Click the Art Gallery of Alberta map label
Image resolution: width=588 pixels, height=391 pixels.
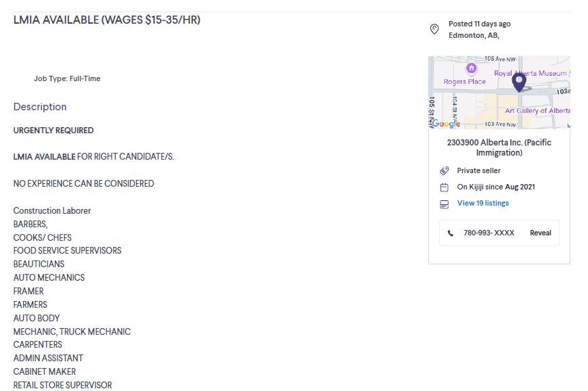[x=537, y=111]
